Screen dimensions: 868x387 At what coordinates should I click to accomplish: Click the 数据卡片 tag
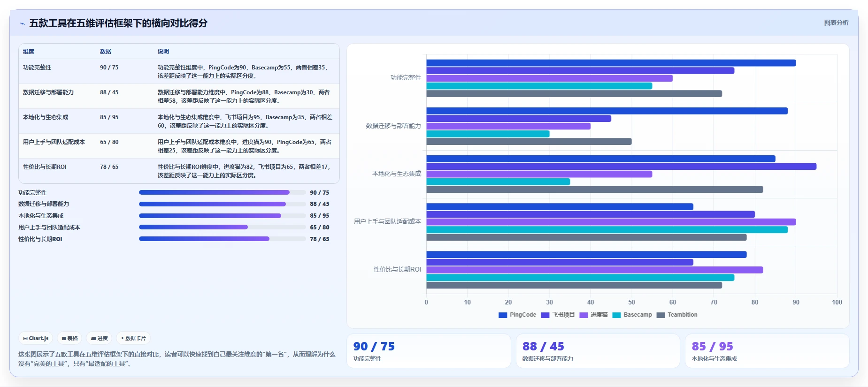click(133, 338)
